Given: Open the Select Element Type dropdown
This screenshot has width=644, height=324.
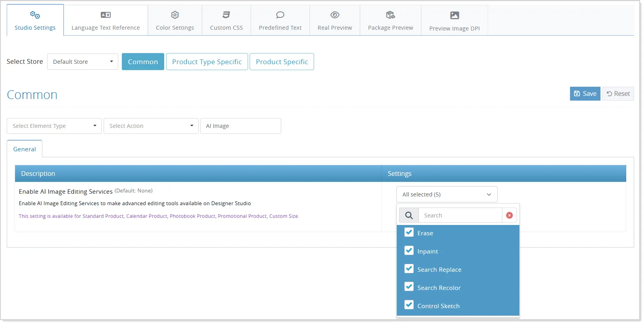Looking at the screenshot, I should 54,126.
